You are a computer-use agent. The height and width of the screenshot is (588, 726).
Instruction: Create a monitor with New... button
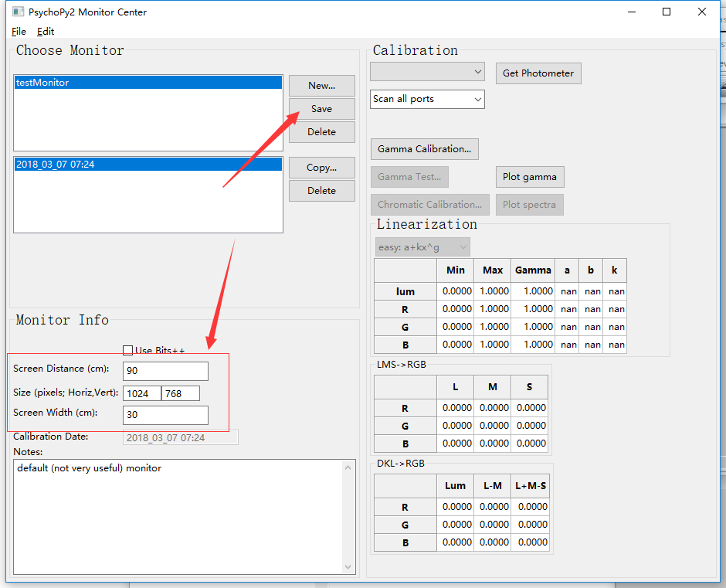click(322, 85)
